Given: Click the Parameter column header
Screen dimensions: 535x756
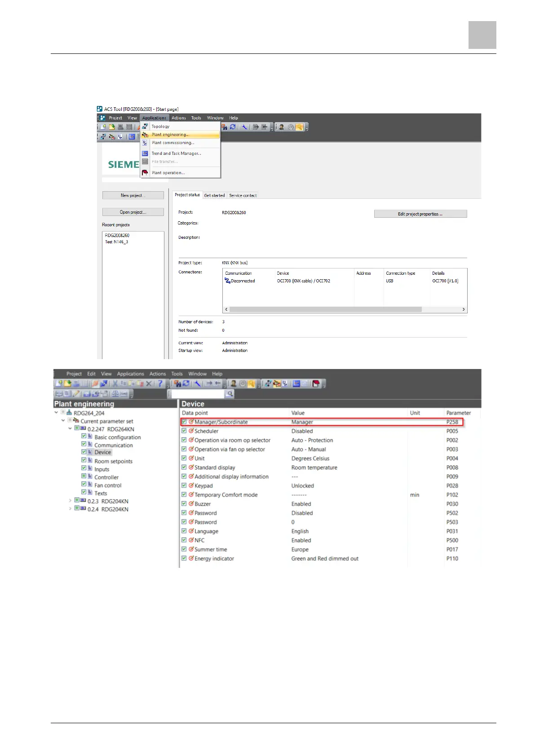Looking at the screenshot, I should pyautogui.click(x=459, y=413).
